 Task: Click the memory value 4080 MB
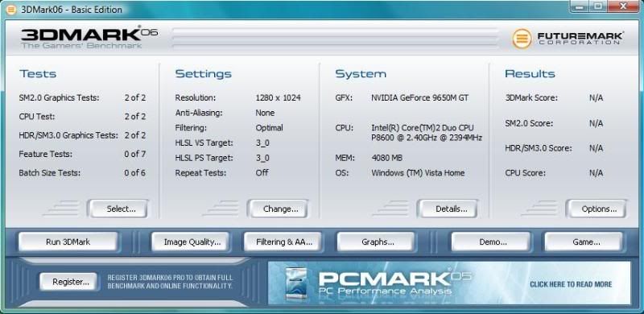pyautogui.click(x=387, y=158)
